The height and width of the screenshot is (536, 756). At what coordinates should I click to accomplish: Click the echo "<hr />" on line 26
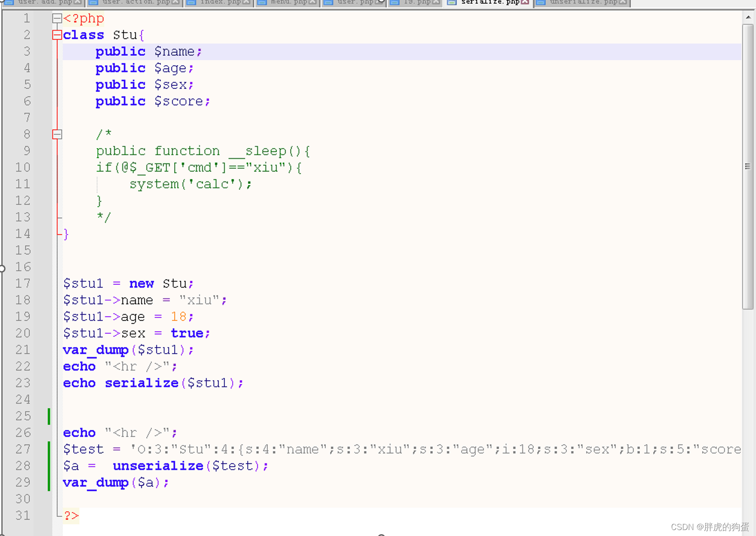[120, 433]
